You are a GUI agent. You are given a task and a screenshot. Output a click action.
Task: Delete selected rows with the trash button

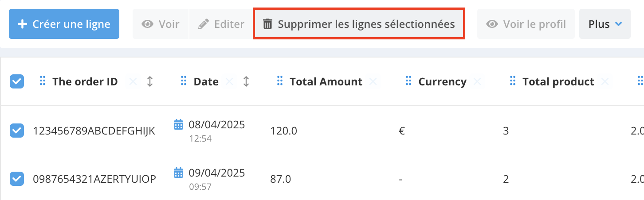click(x=358, y=24)
